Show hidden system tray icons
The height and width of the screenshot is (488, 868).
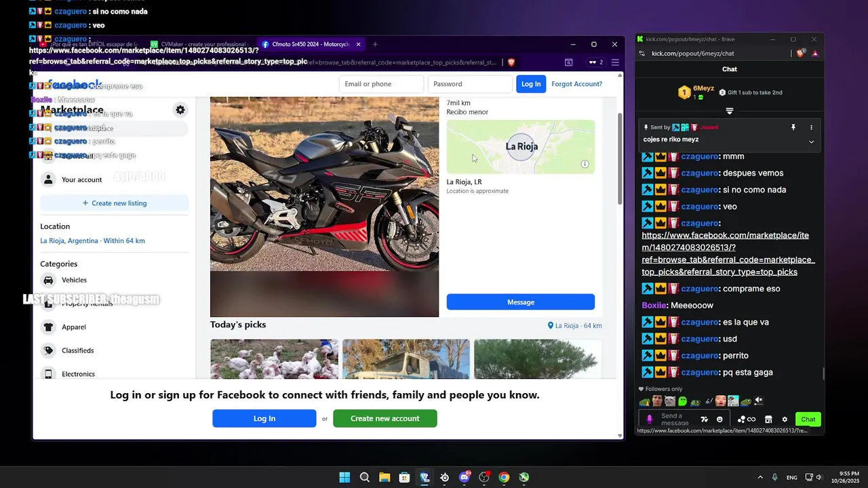click(x=760, y=477)
